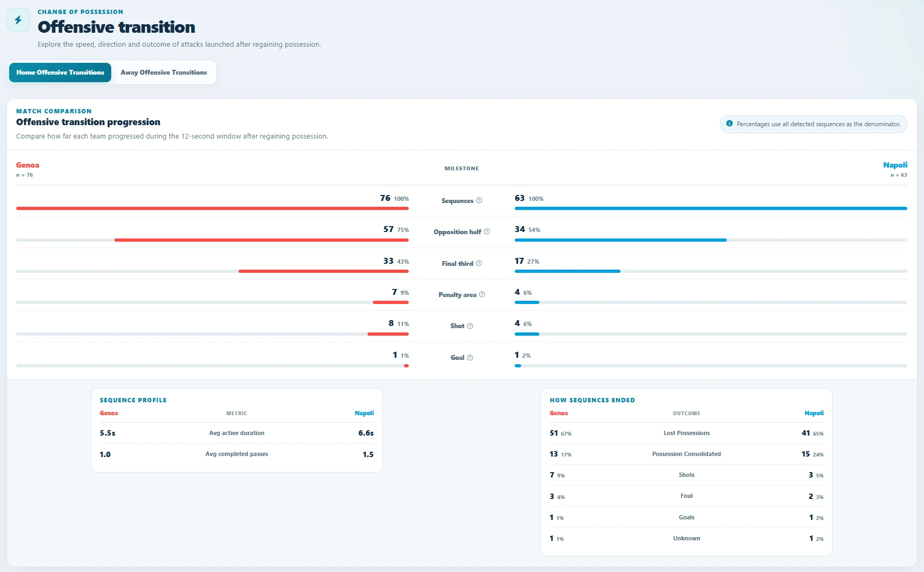Click Napoli's '41' lost possessions value

click(x=806, y=433)
